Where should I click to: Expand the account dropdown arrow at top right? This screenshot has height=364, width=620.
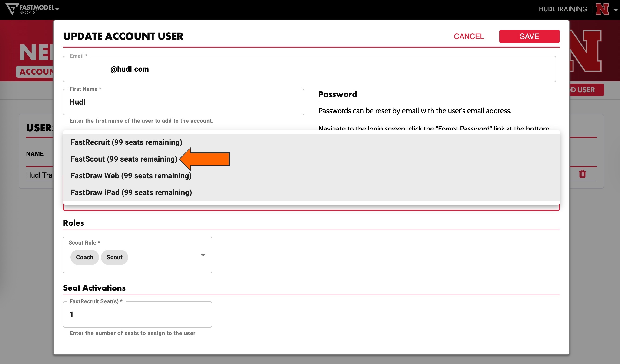click(616, 10)
